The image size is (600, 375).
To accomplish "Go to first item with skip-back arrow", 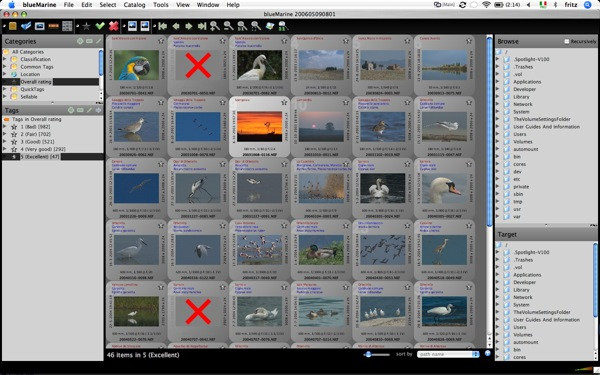I will point(163,26).
